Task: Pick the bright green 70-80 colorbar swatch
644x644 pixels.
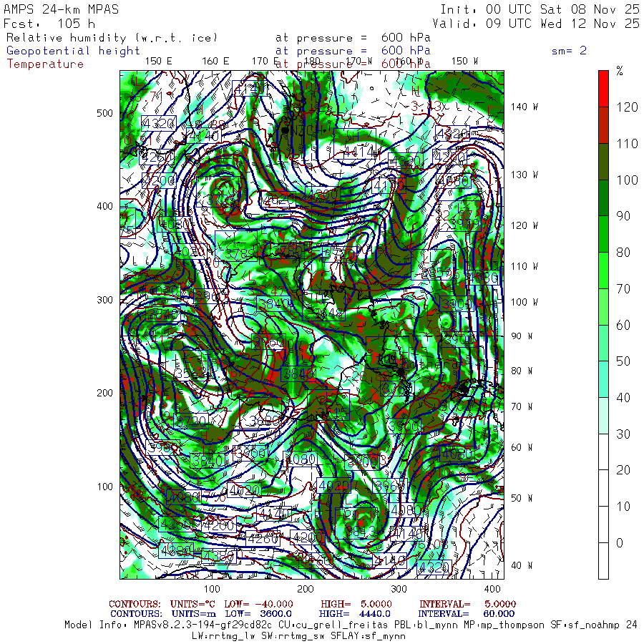Action: (x=603, y=270)
